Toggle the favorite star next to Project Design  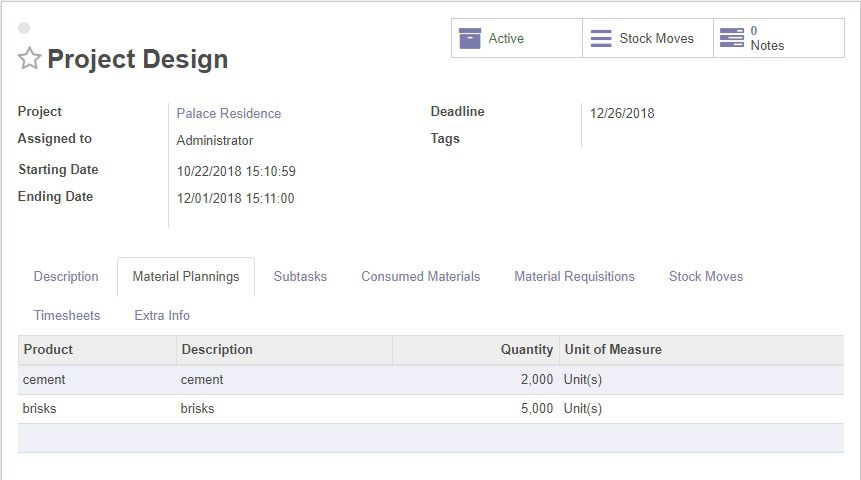point(29,59)
